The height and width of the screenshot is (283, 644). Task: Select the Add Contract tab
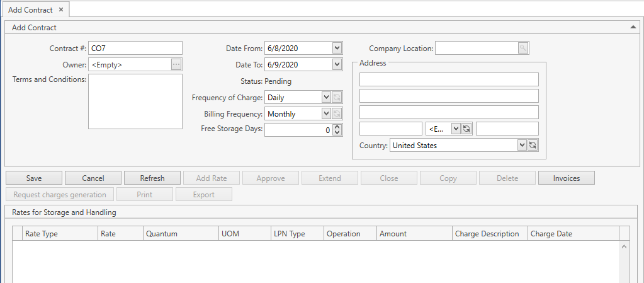pyautogui.click(x=30, y=9)
